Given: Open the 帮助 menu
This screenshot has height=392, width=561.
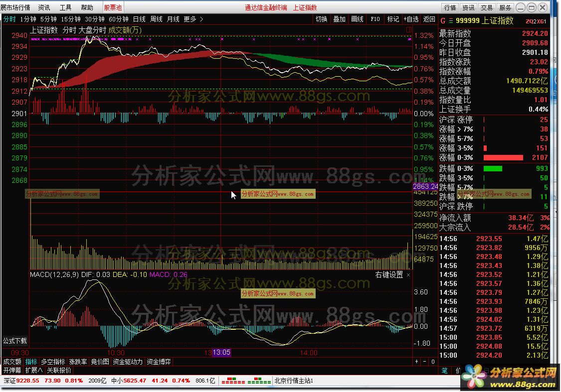Looking at the screenshot, I should tap(87, 7).
